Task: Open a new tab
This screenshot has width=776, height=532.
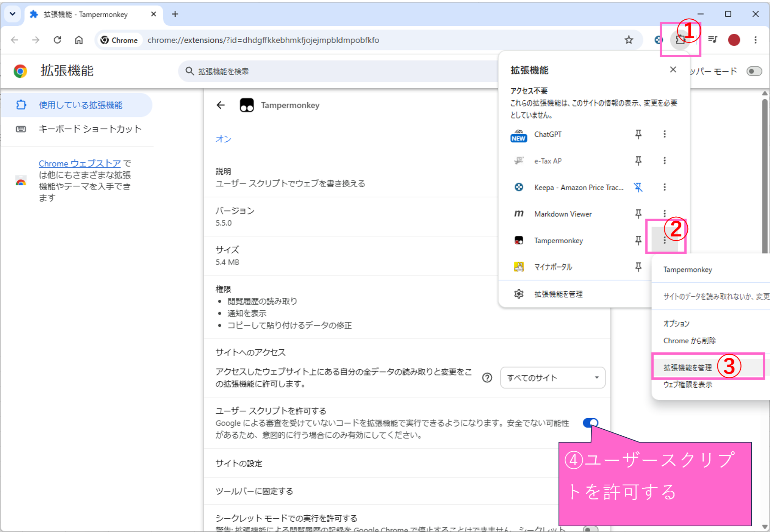Action: coord(175,14)
